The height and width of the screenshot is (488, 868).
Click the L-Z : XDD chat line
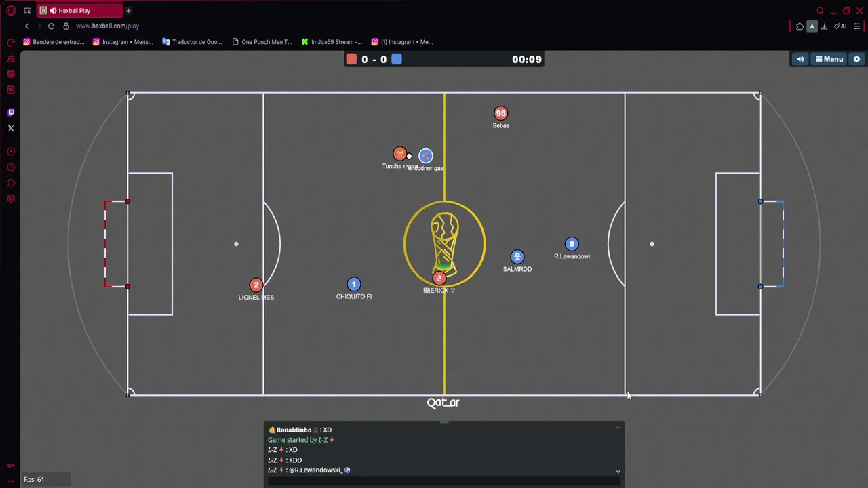click(285, 460)
